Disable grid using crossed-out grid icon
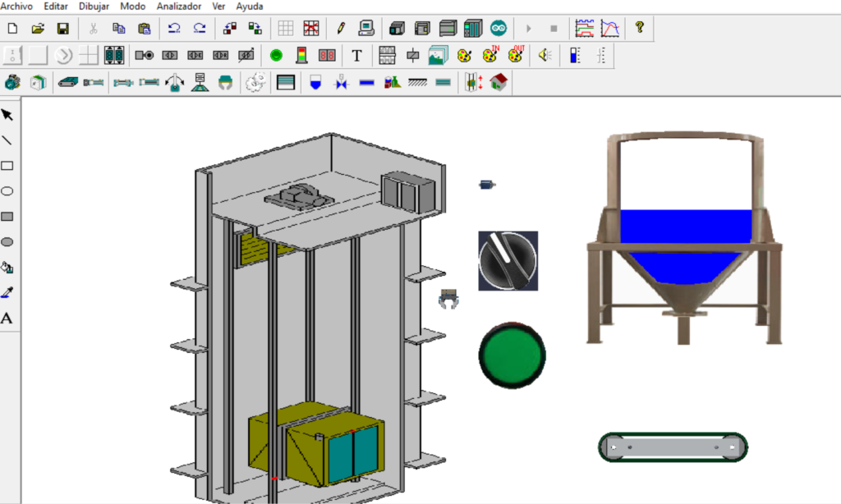Viewport: 841px width, 504px height. 310,29
